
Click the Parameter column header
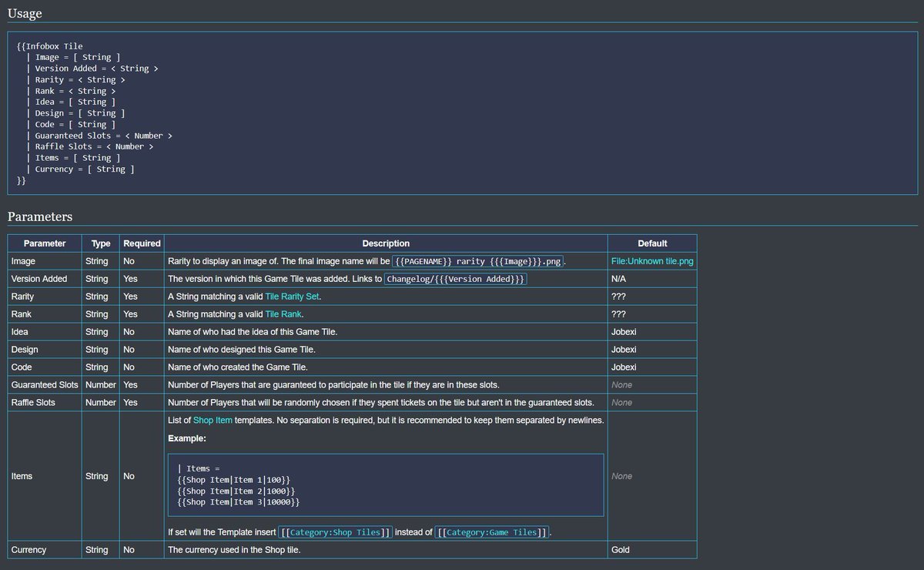[x=45, y=243]
